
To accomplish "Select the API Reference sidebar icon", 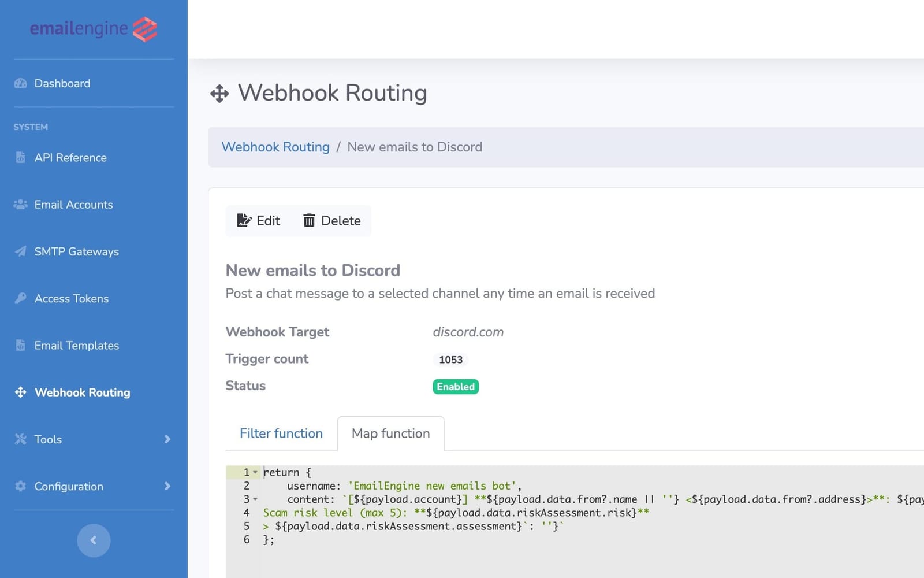I will click(x=20, y=157).
